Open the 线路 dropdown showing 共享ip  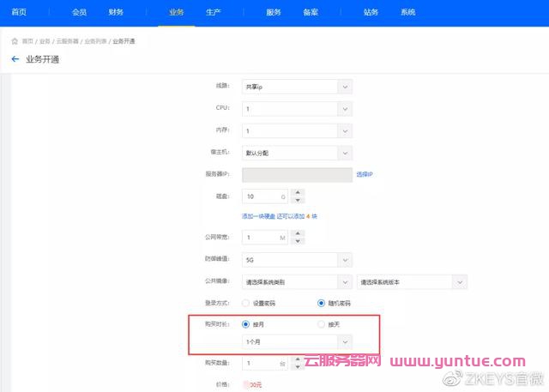[x=297, y=87]
